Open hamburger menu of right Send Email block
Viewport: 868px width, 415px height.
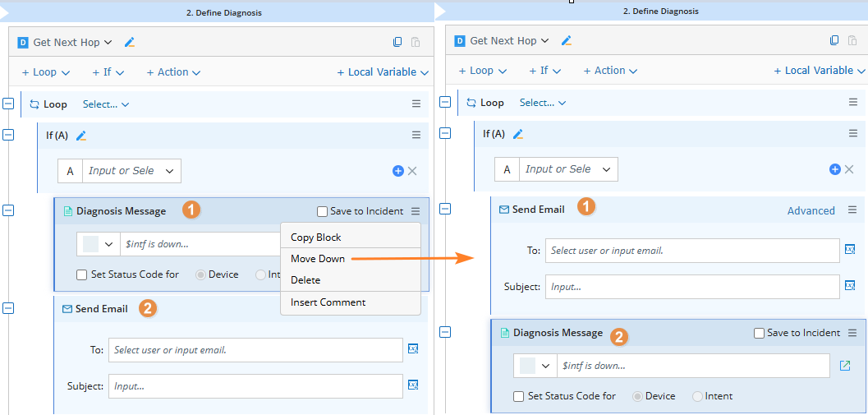pos(852,210)
